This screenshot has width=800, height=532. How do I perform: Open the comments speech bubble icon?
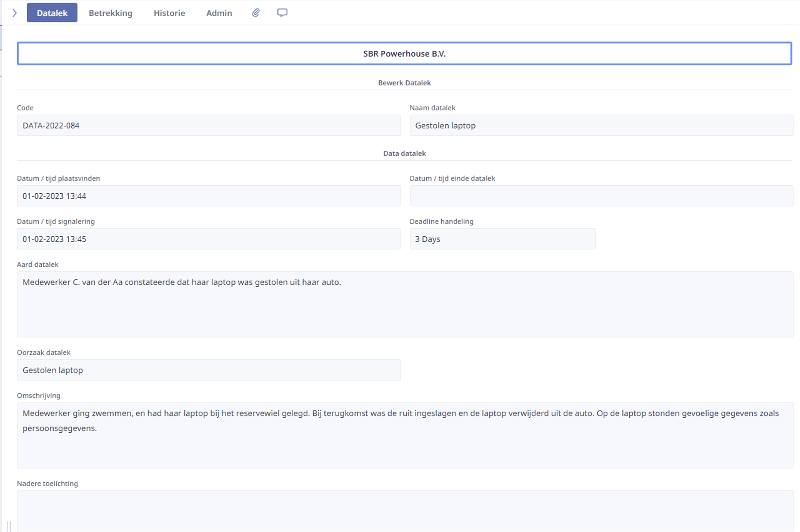click(x=282, y=13)
